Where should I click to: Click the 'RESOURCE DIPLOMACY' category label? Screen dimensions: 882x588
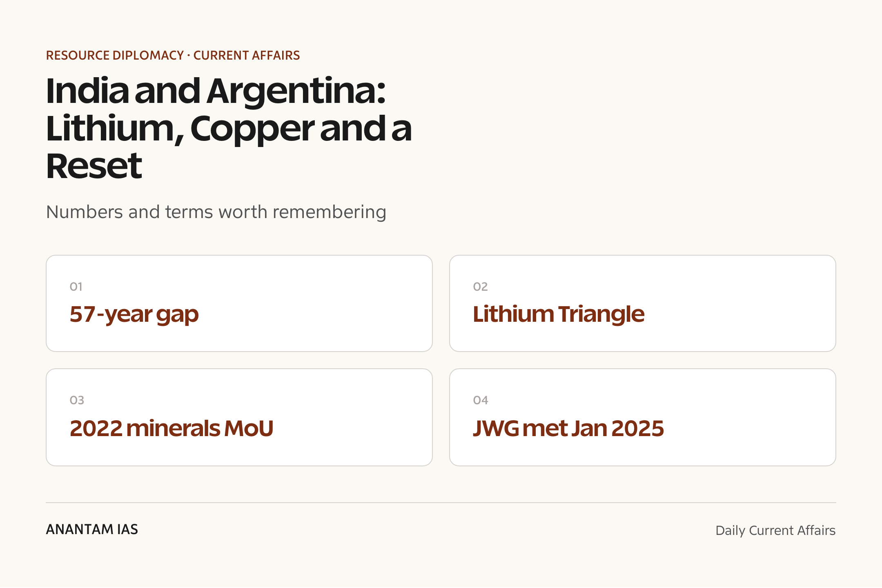[x=115, y=55]
